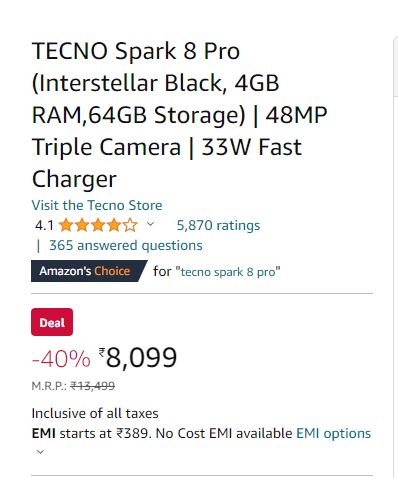Click the first filled orange star
Viewport: 398px width, 478px height.
click(x=66, y=225)
